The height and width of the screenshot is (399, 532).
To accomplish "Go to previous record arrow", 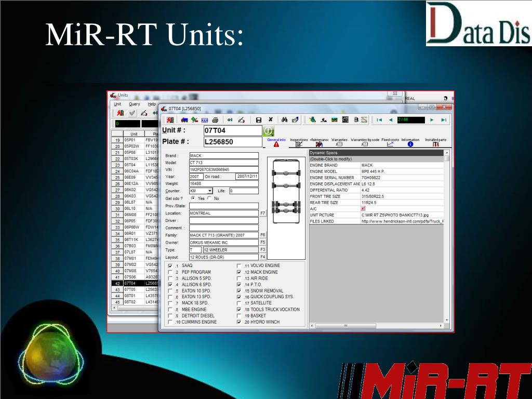I will click(391, 120).
